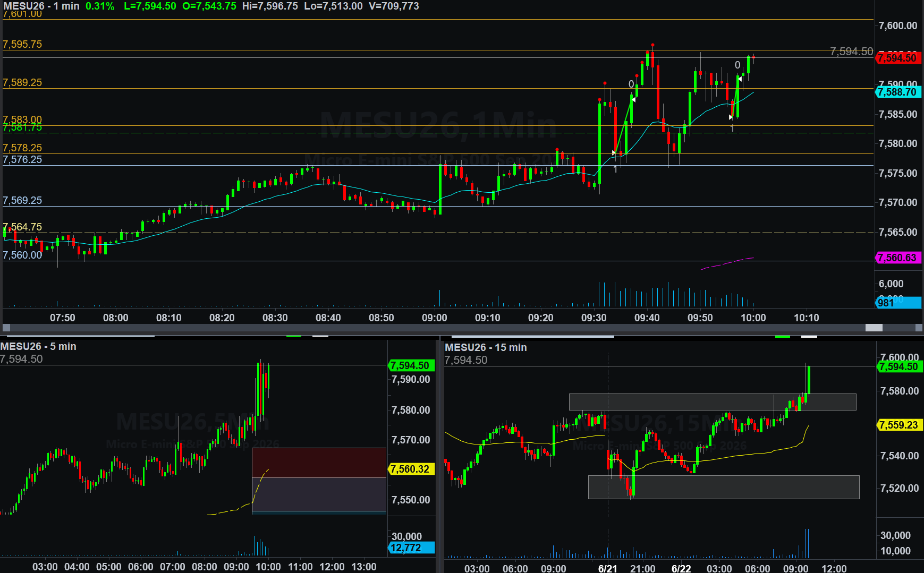Click the scrollbar right arrow under 1 min chart
The width and height of the screenshot is (924, 573).
(918, 328)
